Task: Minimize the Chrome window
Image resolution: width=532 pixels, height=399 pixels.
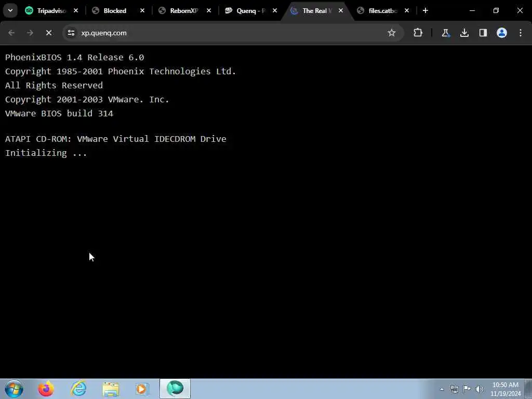Action: [x=472, y=10]
